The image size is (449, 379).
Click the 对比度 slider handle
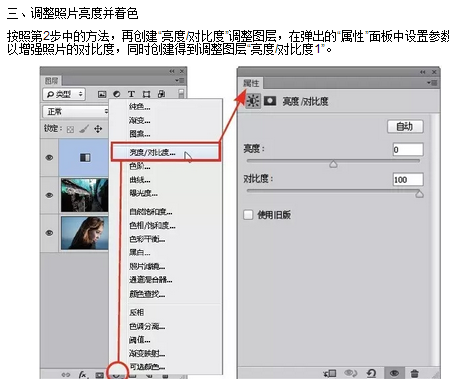[419, 194]
